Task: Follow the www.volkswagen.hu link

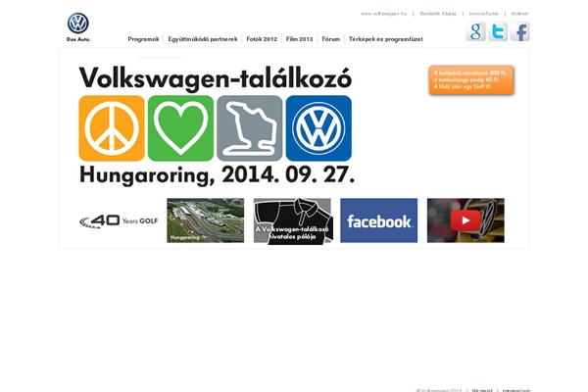Action: [383, 14]
